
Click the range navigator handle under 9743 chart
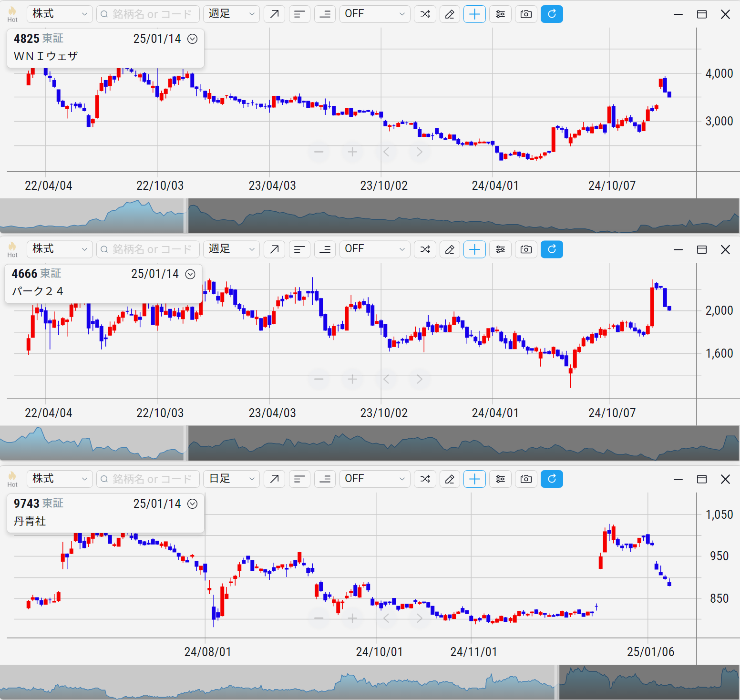(557, 682)
